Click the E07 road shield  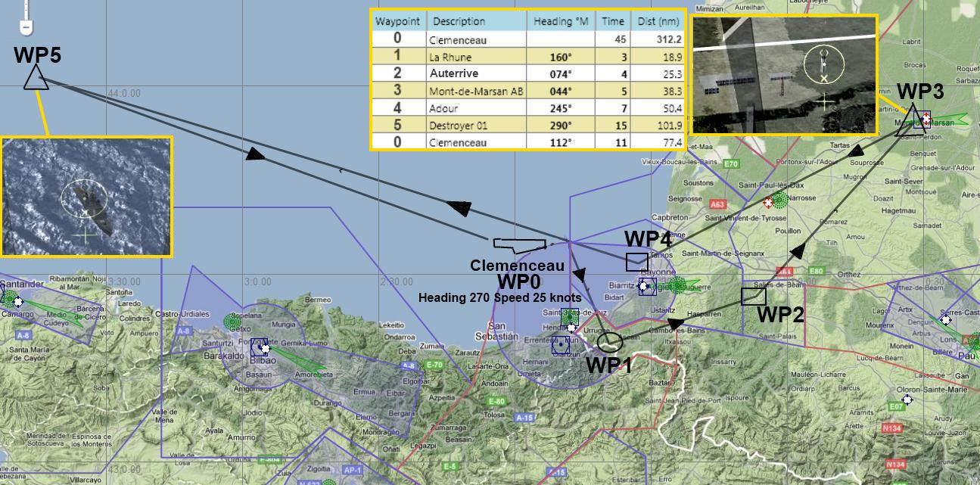896,406
